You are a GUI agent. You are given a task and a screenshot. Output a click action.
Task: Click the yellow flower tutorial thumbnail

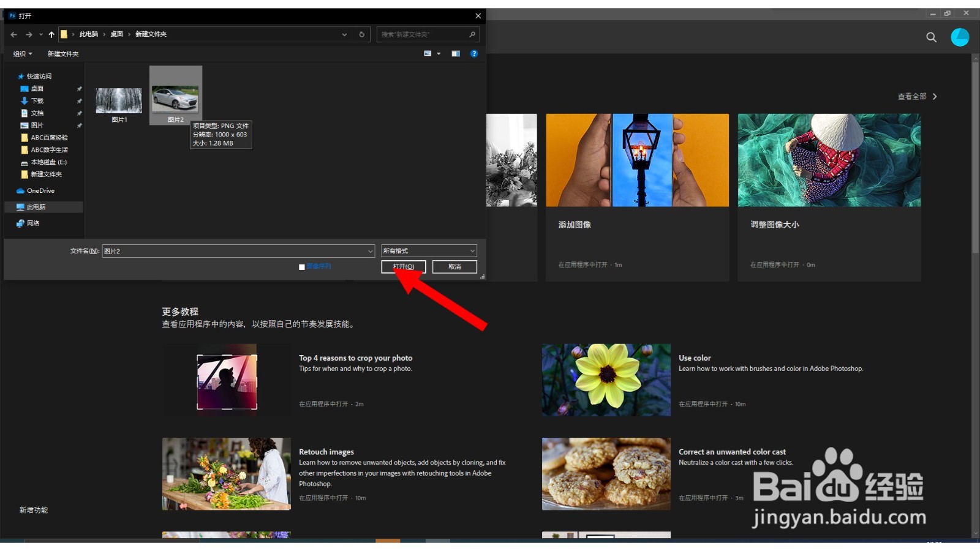tap(606, 380)
